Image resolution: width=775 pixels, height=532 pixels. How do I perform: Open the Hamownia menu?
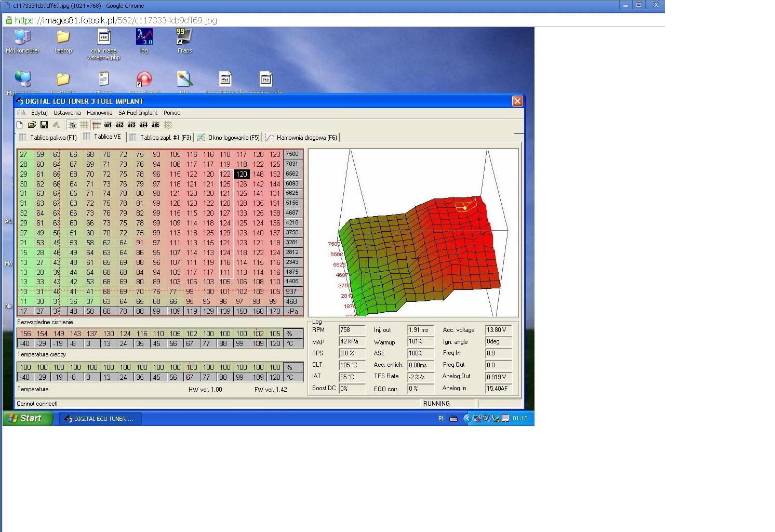pyautogui.click(x=100, y=113)
